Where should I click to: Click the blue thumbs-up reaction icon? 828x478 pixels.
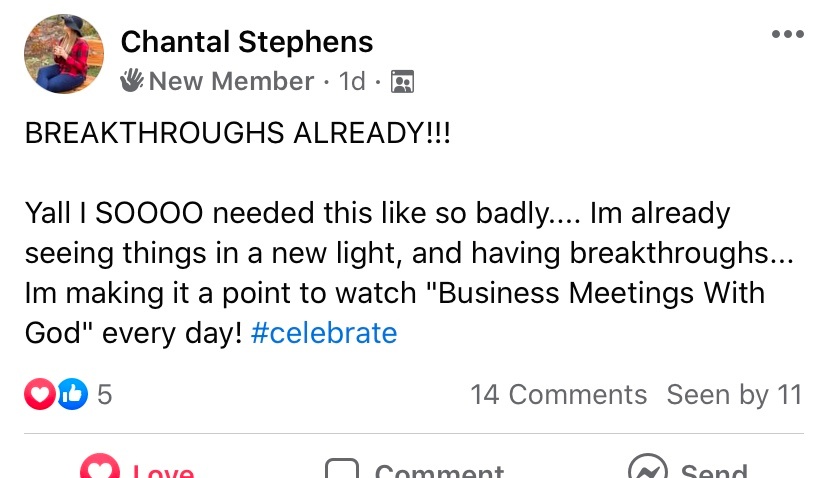(72, 395)
